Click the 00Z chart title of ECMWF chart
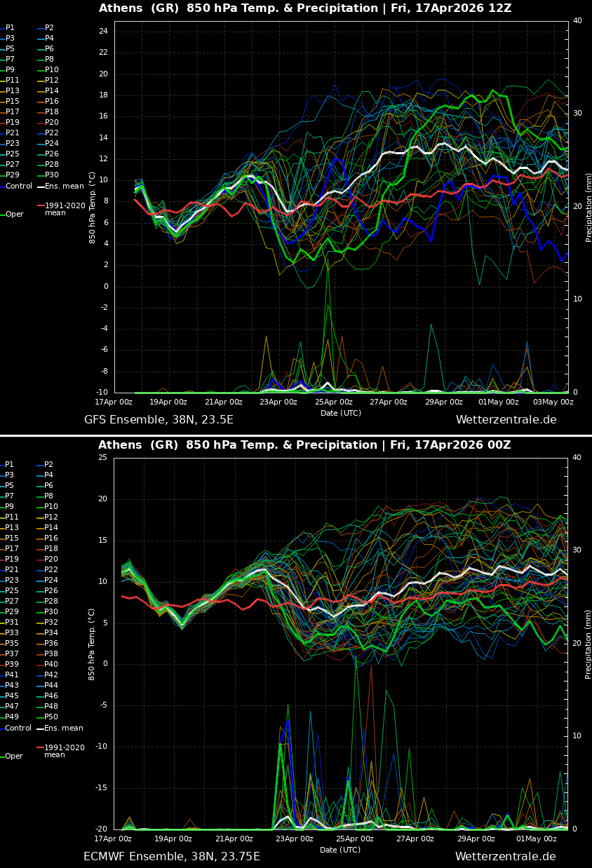Viewport: 592px width, 868px height. point(304,445)
